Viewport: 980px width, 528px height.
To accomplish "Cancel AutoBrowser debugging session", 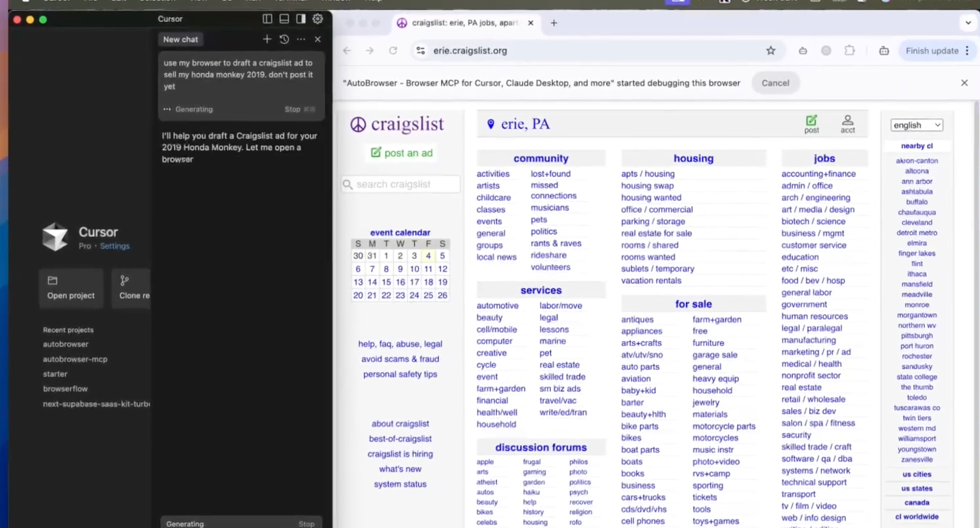I will pyautogui.click(x=775, y=83).
